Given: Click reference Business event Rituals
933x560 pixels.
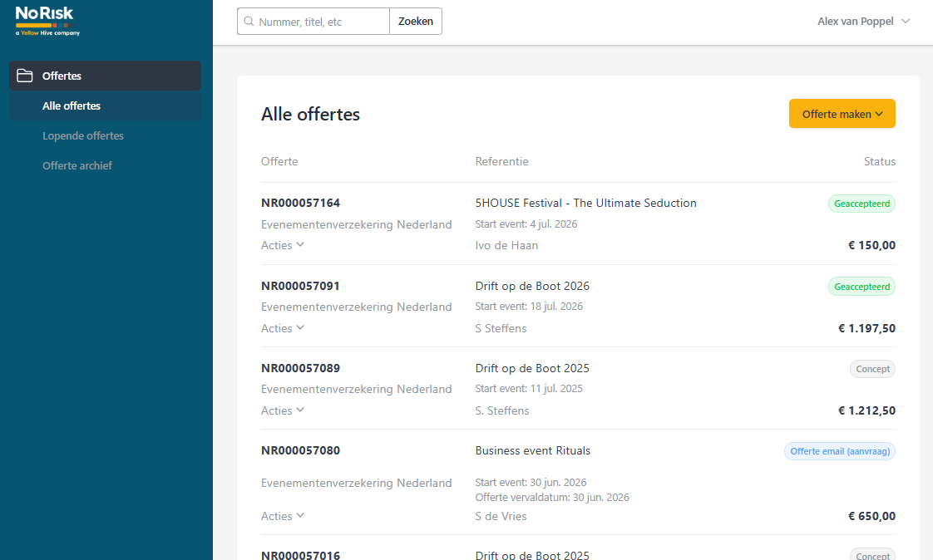Looking at the screenshot, I should [x=532, y=450].
